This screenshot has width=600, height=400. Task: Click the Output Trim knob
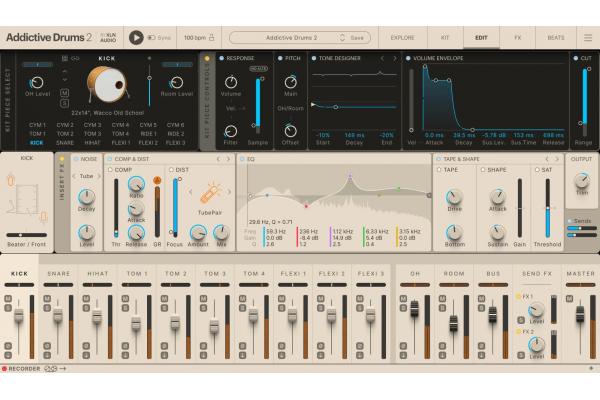coord(582,181)
